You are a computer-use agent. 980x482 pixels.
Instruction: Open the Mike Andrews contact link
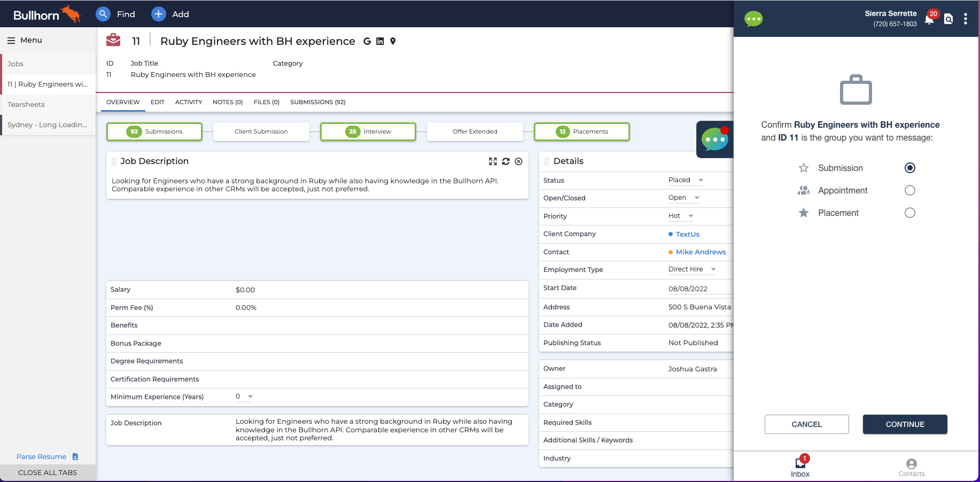point(701,252)
